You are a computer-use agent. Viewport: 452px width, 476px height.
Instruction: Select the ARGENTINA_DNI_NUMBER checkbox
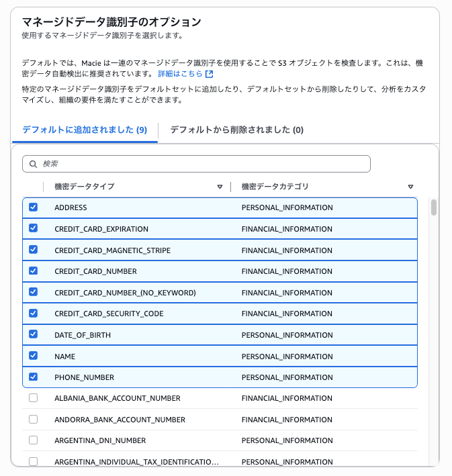(x=34, y=440)
